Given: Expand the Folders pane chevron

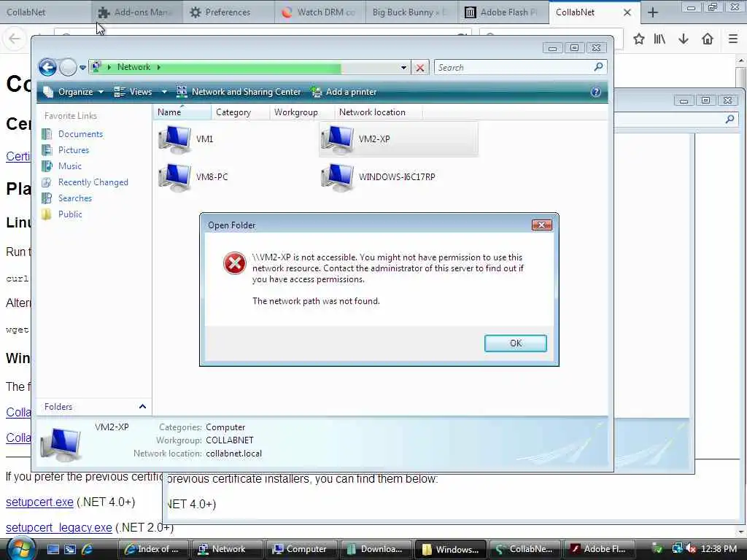Looking at the screenshot, I should [142, 407].
